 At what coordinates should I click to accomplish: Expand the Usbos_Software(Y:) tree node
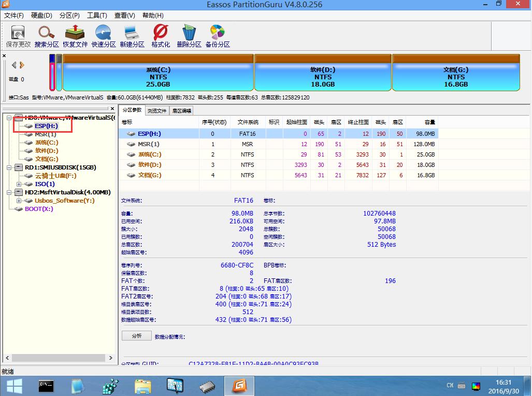click(x=19, y=201)
